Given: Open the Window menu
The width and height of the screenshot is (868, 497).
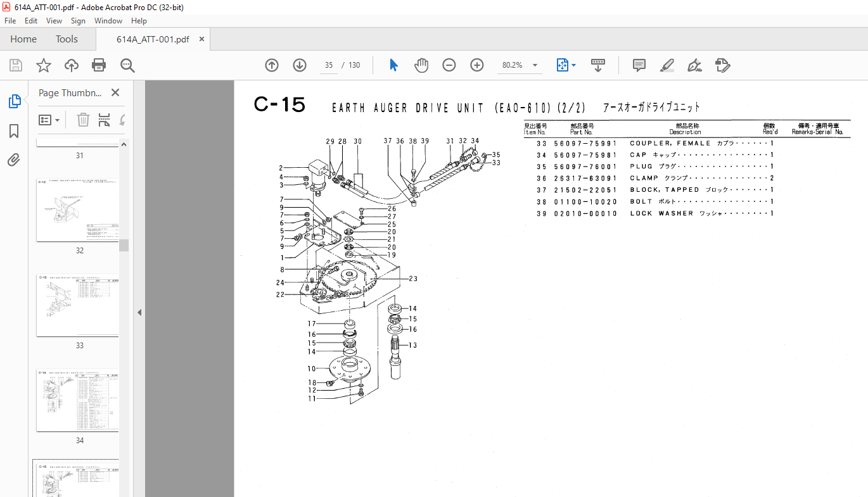Looking at the screenshot, I should pos(108,21).
